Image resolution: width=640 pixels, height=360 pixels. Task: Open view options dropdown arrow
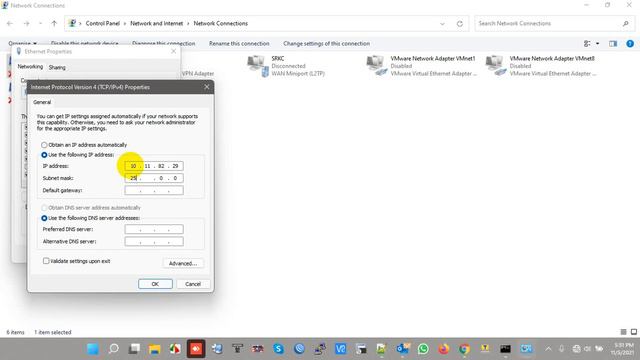tap(598, 44)
